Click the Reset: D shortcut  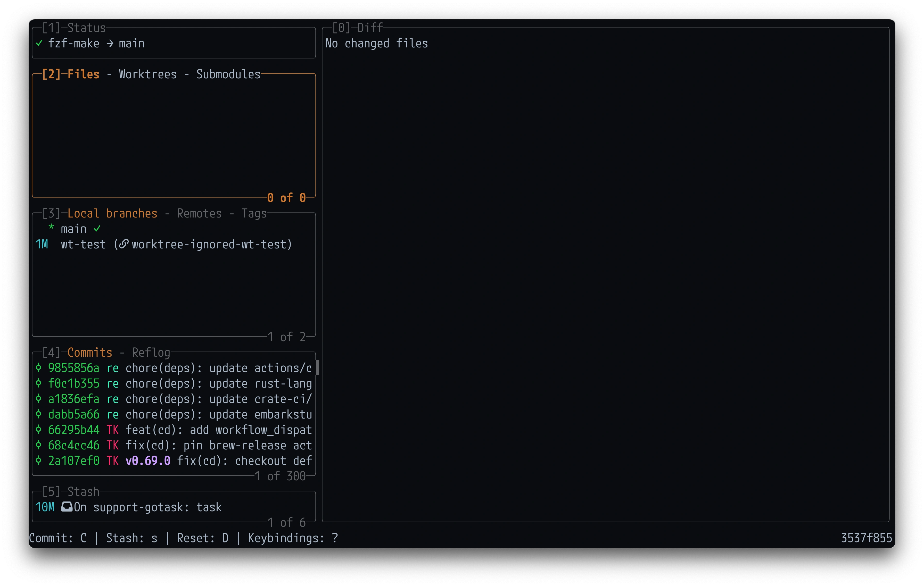pos(203,538)
